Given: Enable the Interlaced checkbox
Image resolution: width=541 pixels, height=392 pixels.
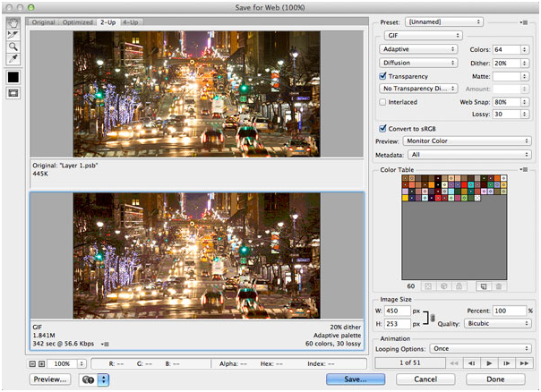Looking at the screenshot, I should (383, 102).
